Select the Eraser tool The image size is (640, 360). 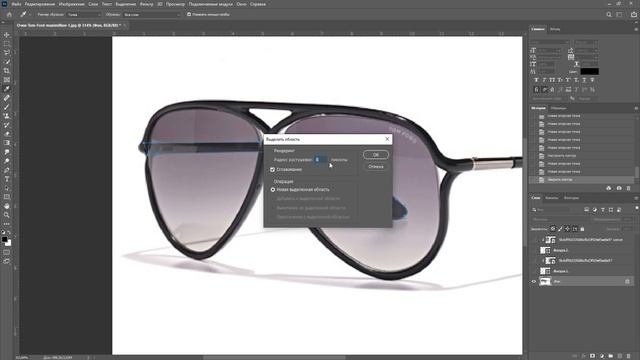point(7,134)
